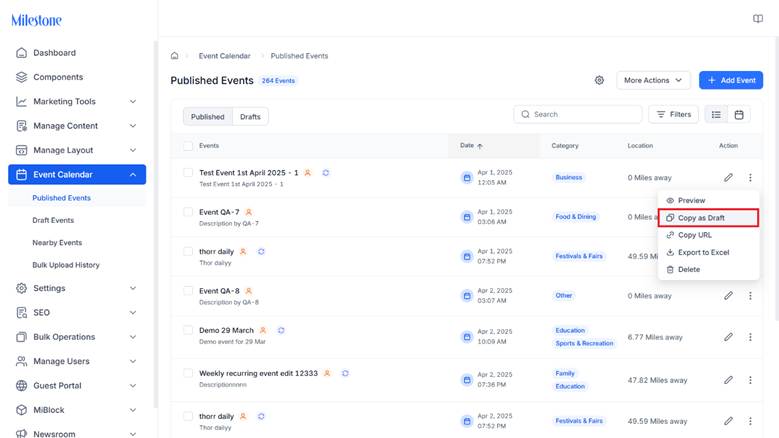Expand Guest Portal menu

[77, 385]
